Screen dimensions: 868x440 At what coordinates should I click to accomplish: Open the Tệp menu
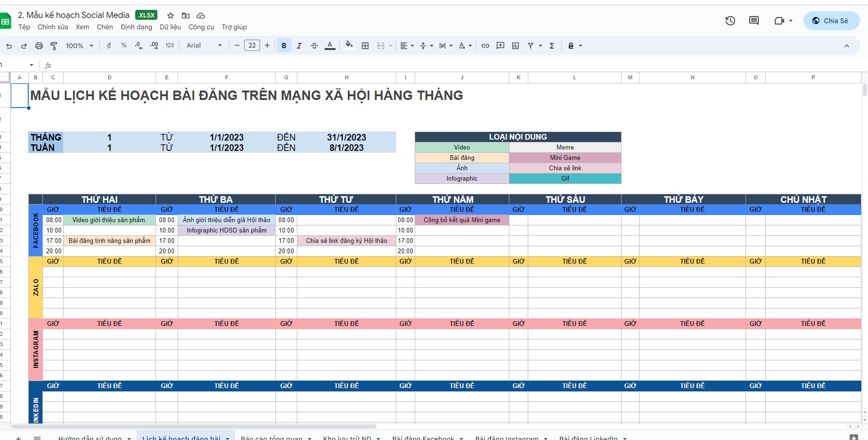(x=24, y=27)
